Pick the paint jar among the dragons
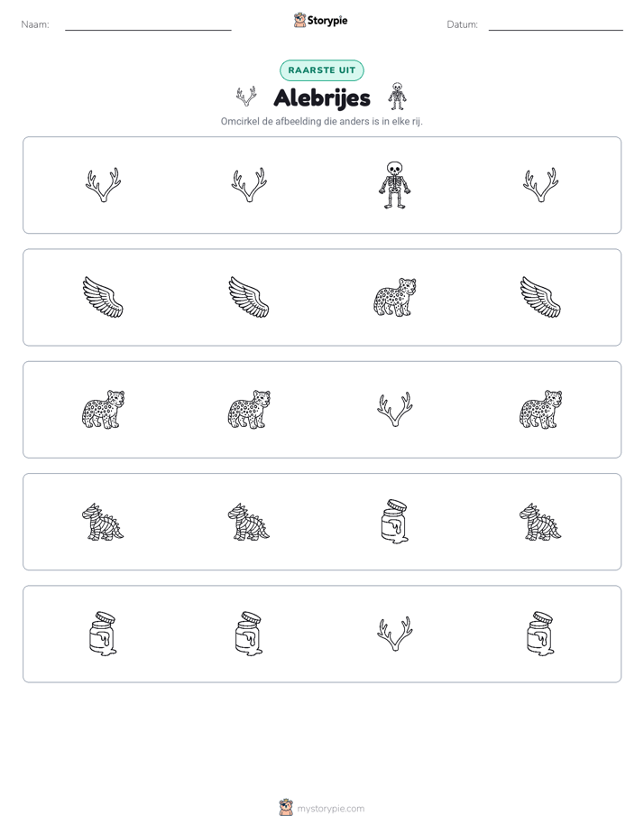This screenshot has height=834, width=644. pyautogui.click(x=395, y=522)
